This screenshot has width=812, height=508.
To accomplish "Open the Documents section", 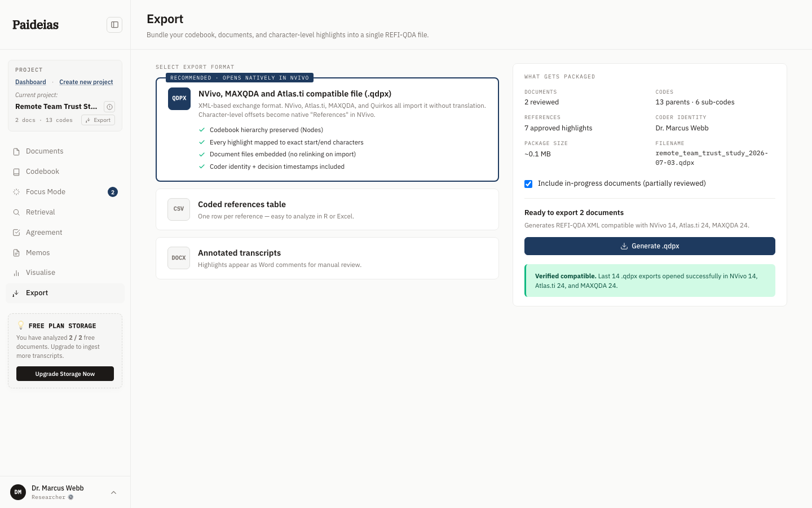I will coord(65,151).
